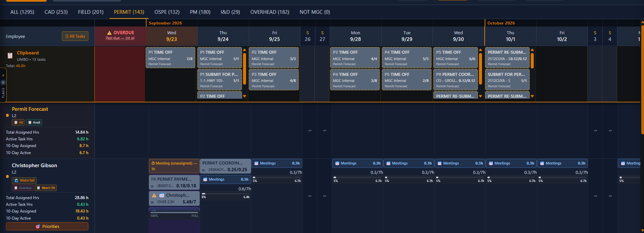Click the target icon in the Priorities button
This screenshot has height=233, width=644.
tap(38, 227)
